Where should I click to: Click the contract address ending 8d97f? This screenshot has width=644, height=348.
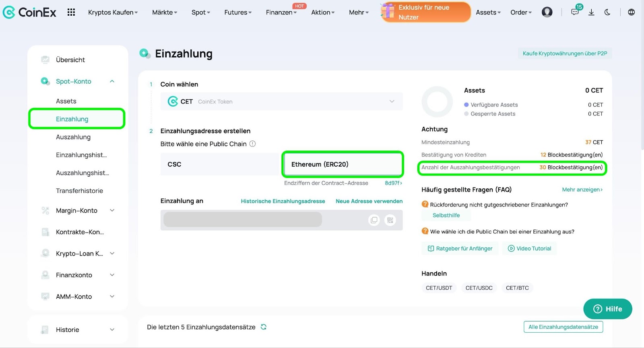point(393,183)
